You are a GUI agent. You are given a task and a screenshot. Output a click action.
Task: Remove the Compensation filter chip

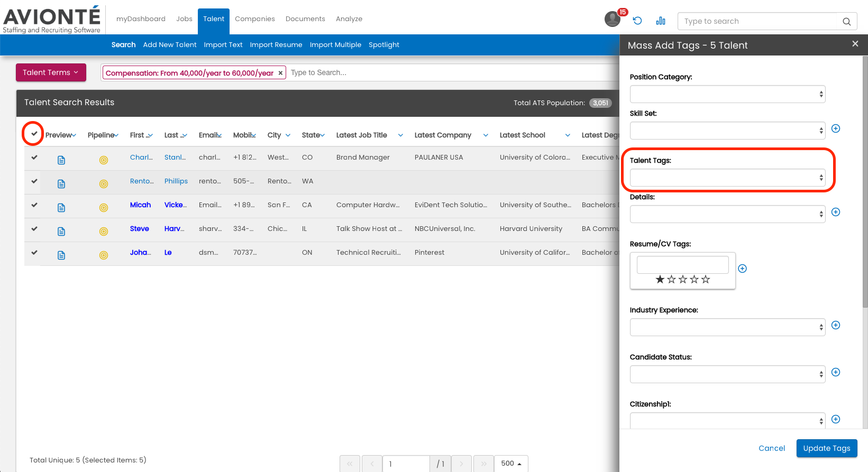click(x=280, y=73)
